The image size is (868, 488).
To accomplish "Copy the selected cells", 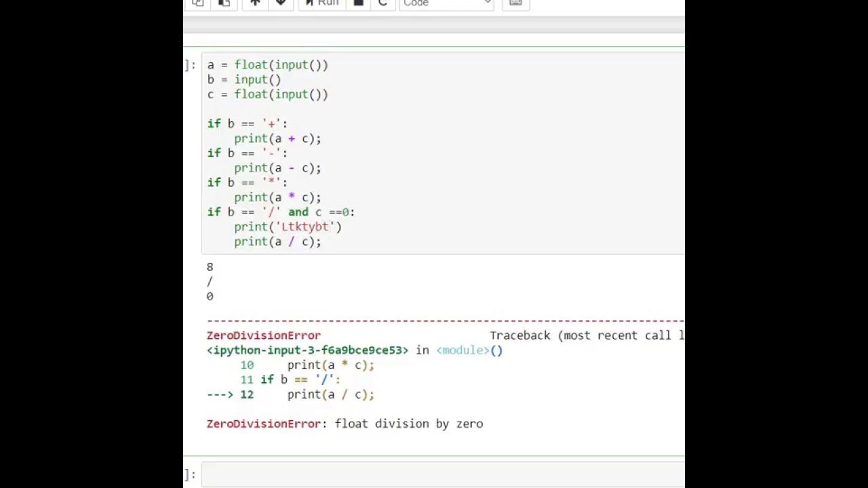I will (x=198, y=3).
